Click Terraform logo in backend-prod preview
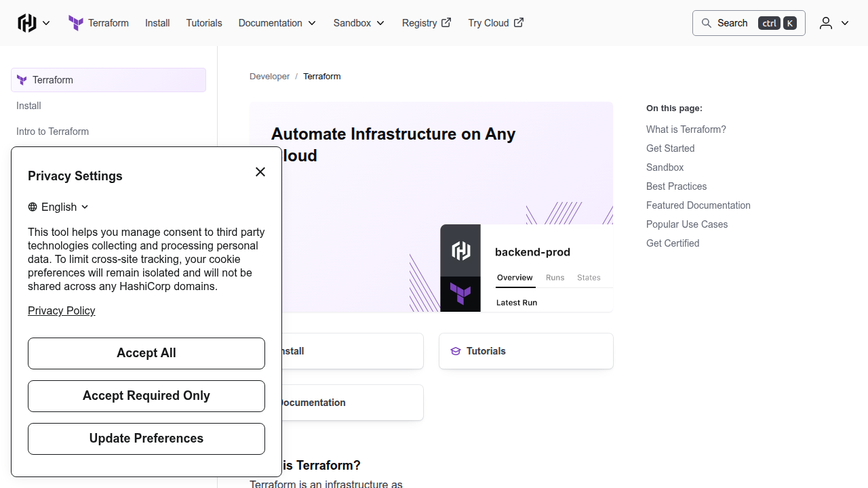Viewport: 868px width, 488px height. 460,294
